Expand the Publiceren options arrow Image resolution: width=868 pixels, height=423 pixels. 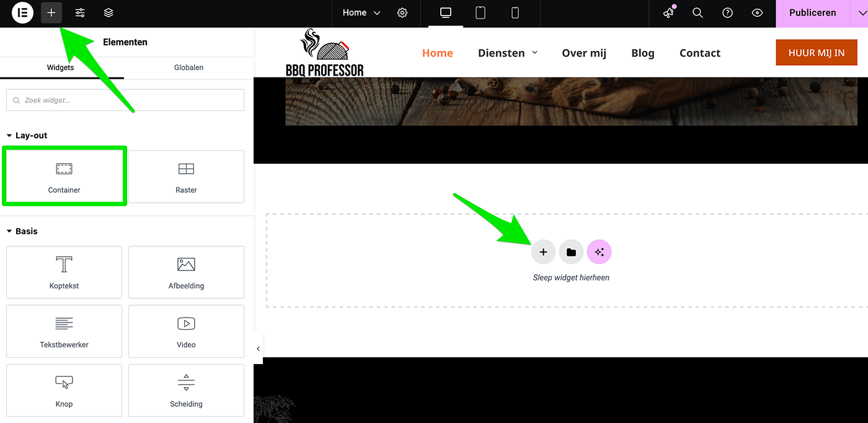pyautogui.click(x=858, y=13)
